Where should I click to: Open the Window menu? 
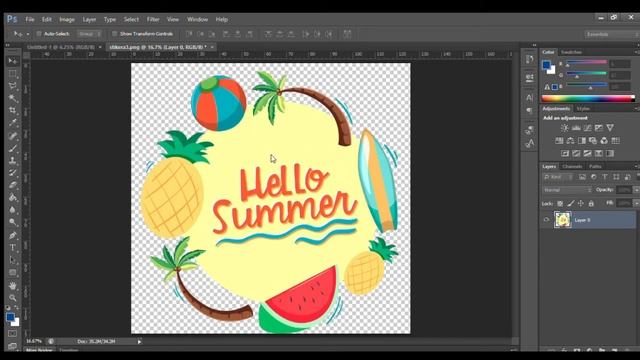pos(198,20)
